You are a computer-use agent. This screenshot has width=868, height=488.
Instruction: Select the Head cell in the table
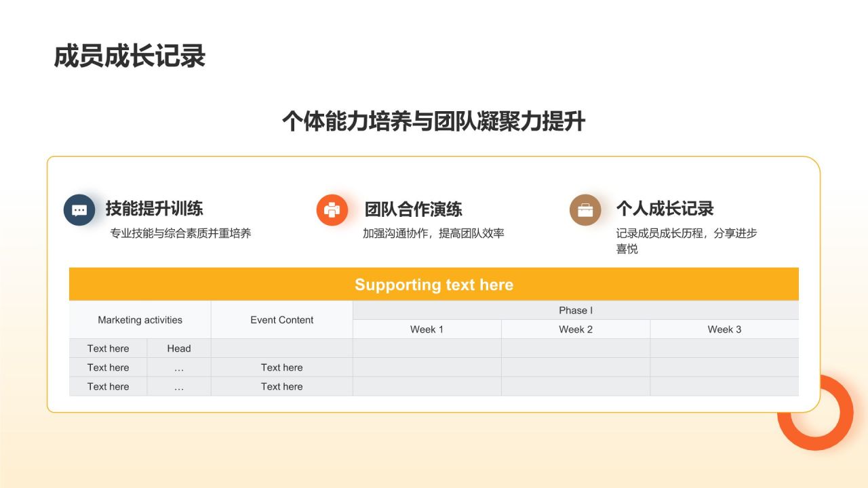179,348
